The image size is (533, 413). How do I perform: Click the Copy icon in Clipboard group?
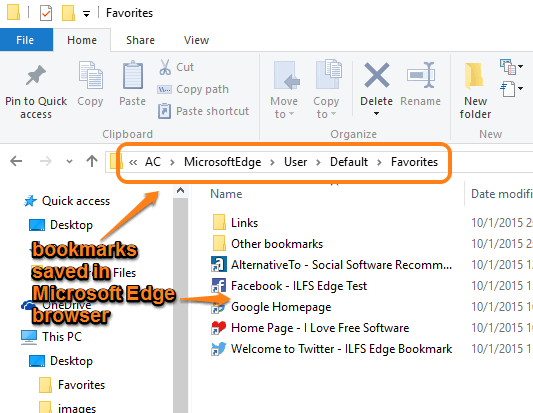pos(90,75)
